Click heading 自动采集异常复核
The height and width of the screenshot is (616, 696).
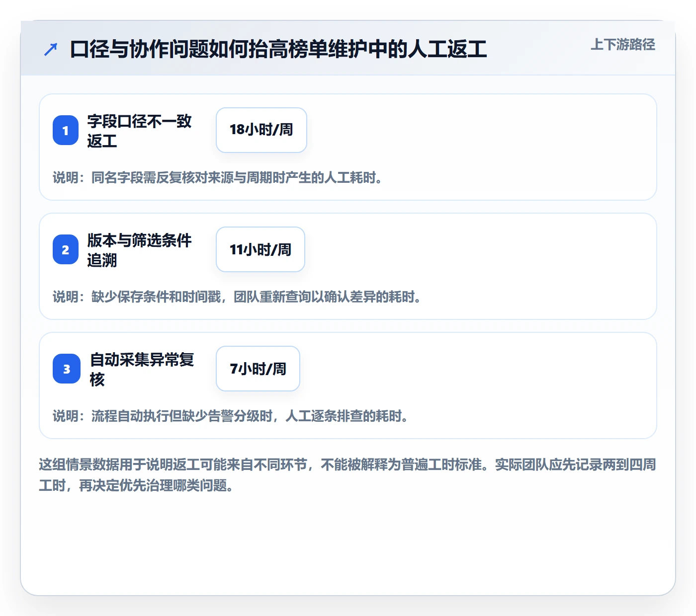click(x=142, y=369)
